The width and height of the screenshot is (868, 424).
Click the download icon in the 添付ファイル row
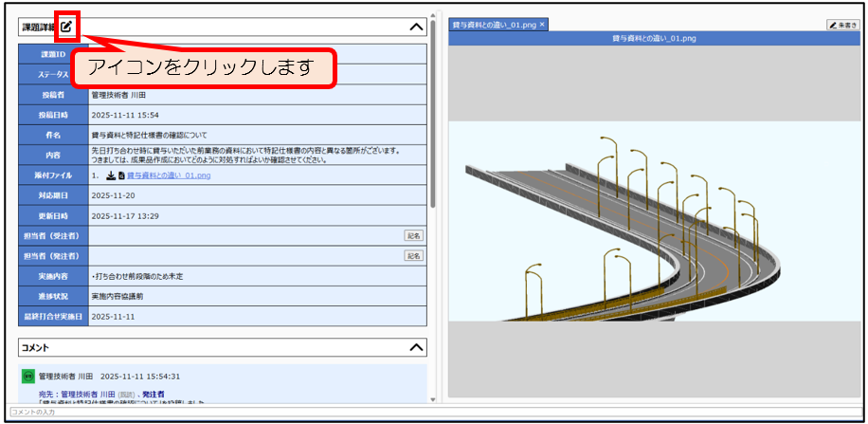point(110,175)
